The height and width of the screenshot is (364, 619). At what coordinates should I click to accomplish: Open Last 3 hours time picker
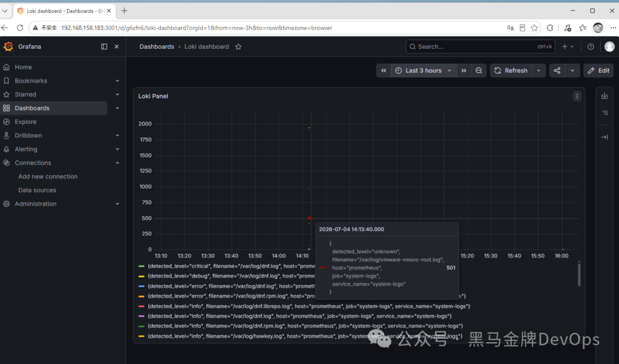[424, 71]
